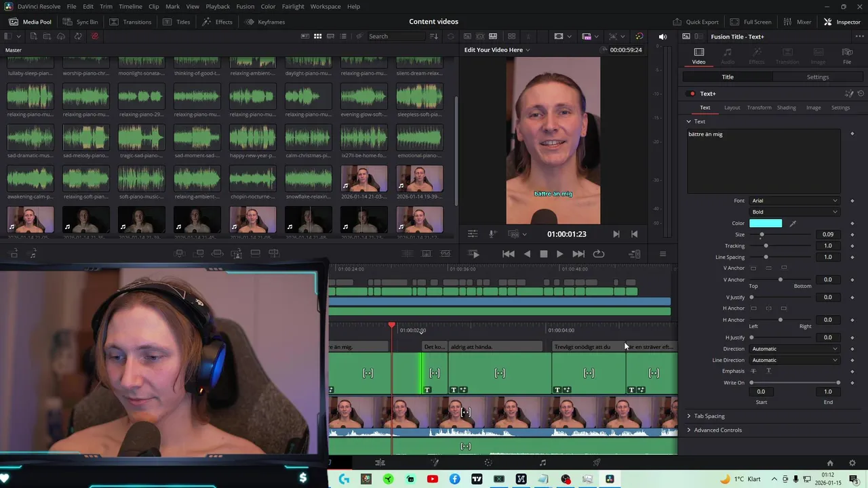Switch to Layout tab in inspector
The width and height of the screenshot is (868, 488).
point(732,108)
